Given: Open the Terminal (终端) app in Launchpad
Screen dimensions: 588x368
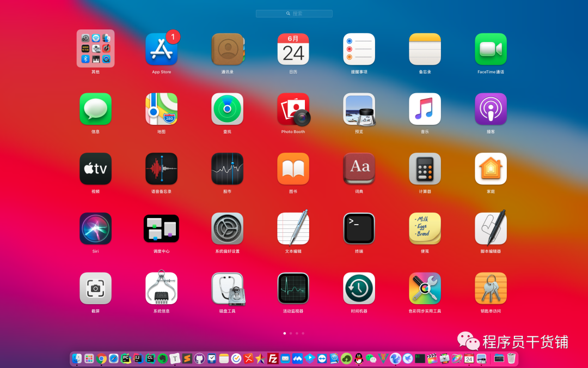Looking at the screenshot, I should coord(359,228).
